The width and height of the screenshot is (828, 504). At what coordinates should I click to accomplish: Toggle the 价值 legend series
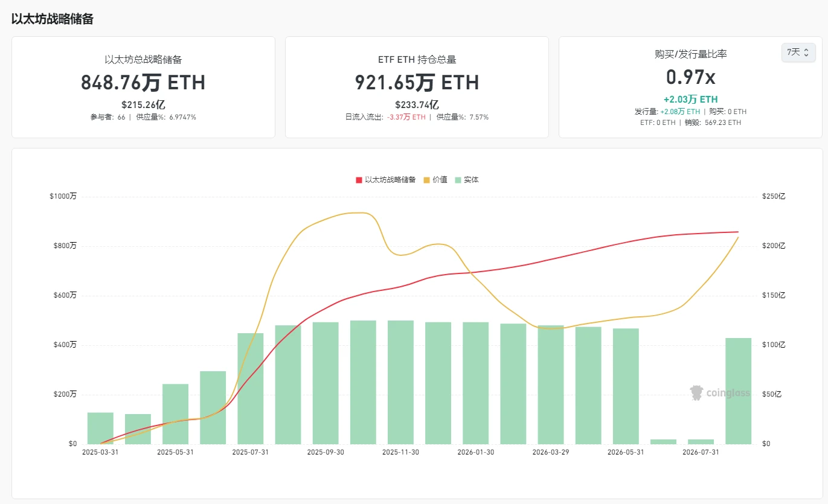435,180
